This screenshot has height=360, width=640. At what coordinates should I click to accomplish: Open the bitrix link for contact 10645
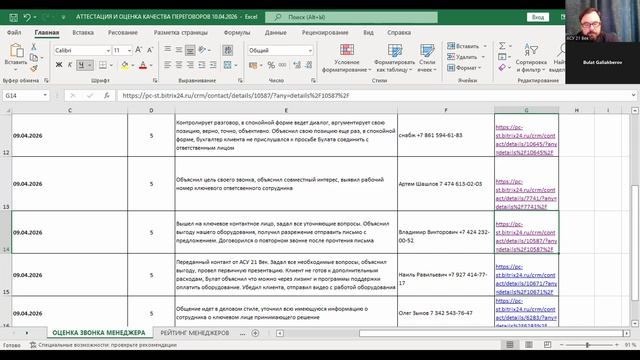pos(526,140)
